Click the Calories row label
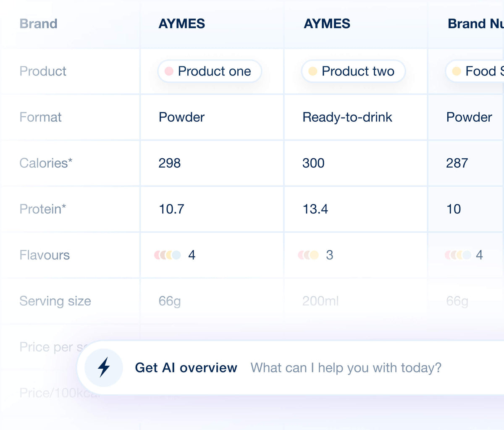This screenshot has height=430, width=504. click(46, 163)
